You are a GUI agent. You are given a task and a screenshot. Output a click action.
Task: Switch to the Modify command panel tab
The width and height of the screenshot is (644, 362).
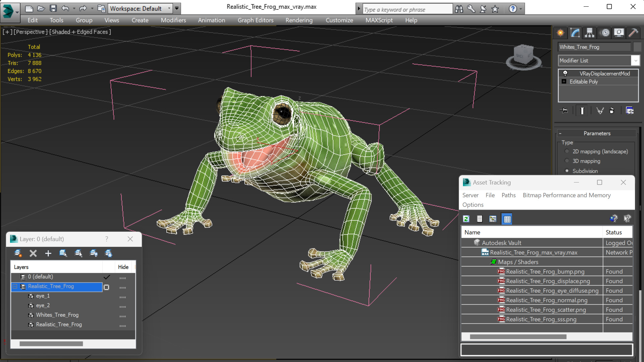coord(575,33)
